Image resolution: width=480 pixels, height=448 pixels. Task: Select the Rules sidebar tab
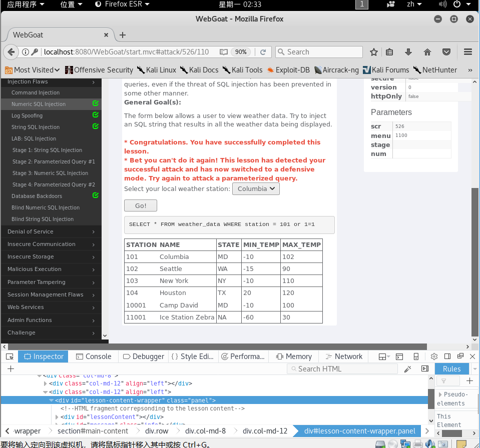tap(451, 369)
